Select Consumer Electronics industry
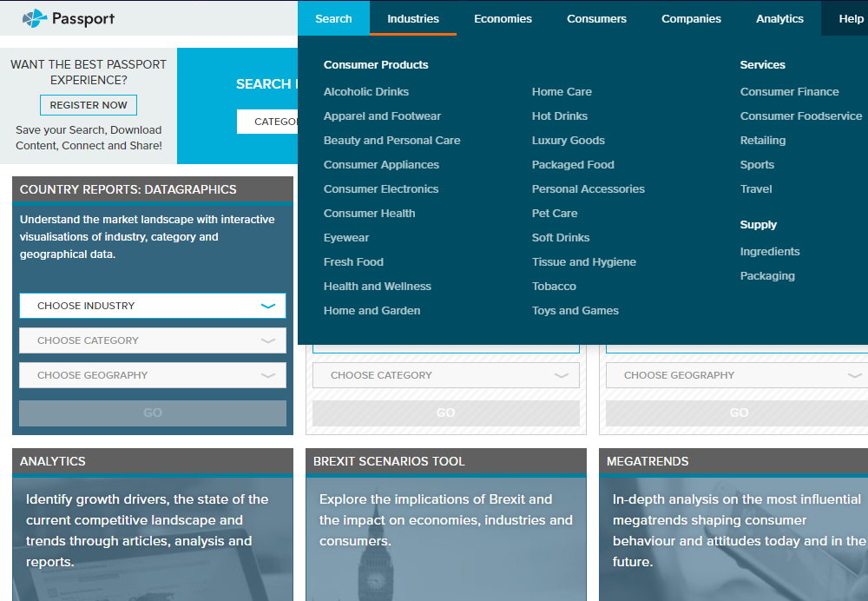The width and height of the screenshot is (868, 601). pyautogui.click(x=381, y=188)
